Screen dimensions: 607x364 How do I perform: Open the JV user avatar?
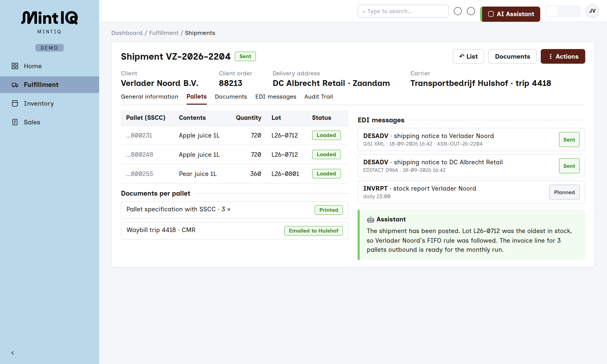(x=592, y=11)
